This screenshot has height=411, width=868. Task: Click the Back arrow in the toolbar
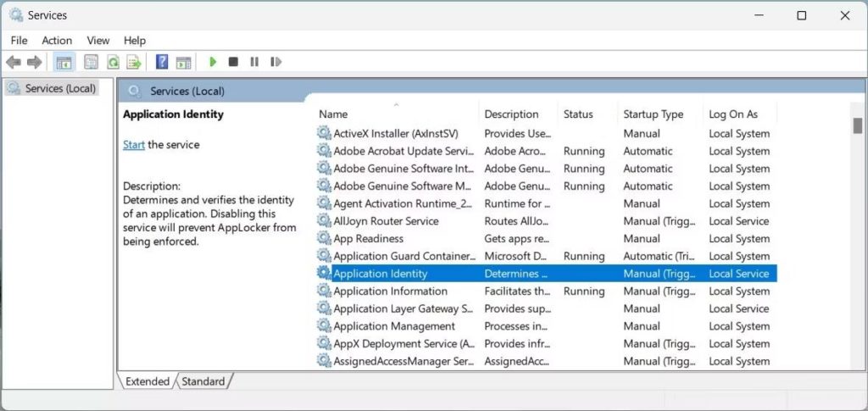(x=14, y=62)
